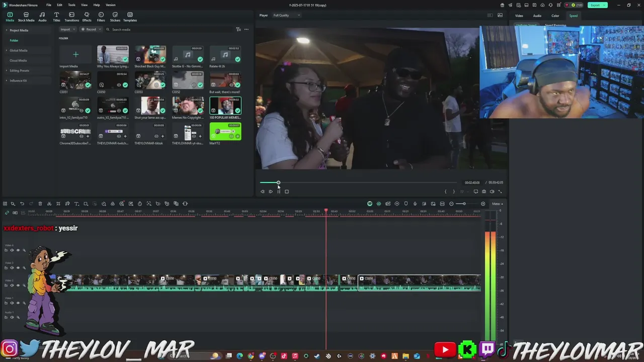The width and height of the screenshot is (644, 362).
Task: Open the Templates panel
Action: [130, 17]
